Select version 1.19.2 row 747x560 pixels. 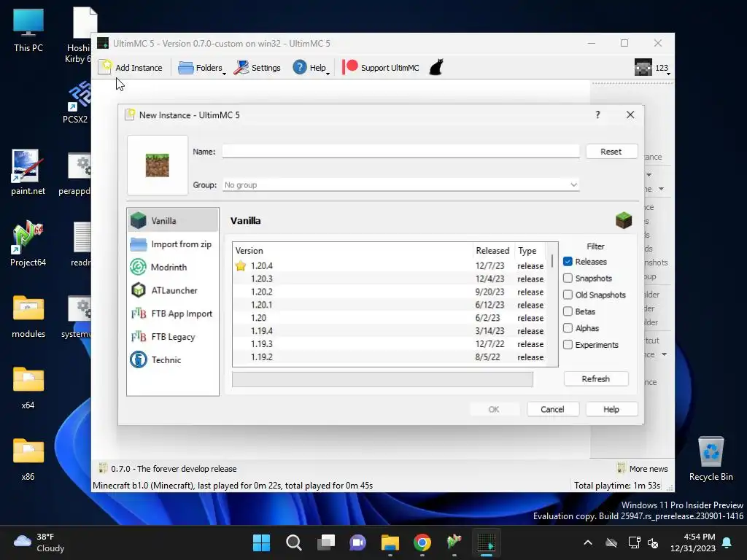click(x=390, y=357)
